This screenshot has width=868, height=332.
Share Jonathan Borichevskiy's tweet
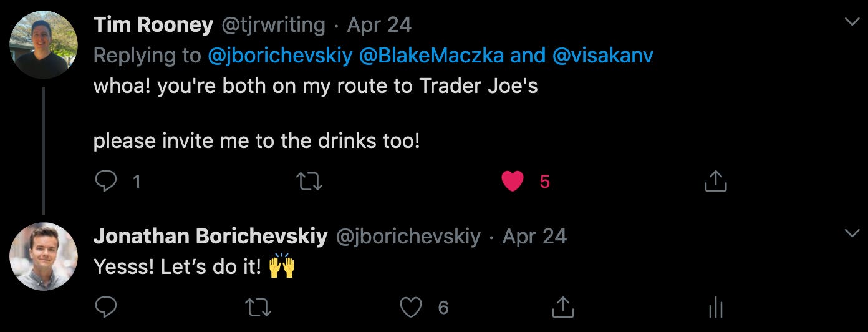click(x=563, y=306)
